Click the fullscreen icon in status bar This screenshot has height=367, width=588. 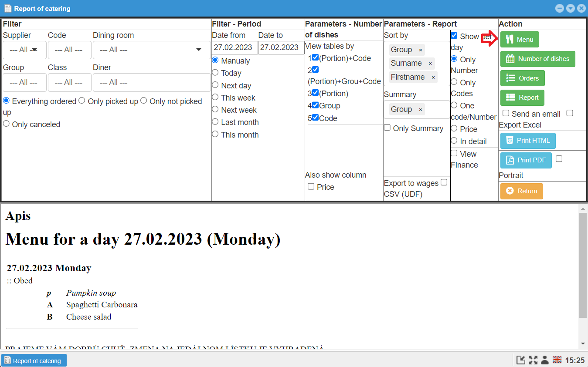pyautogui.click(x=533, y=360)
